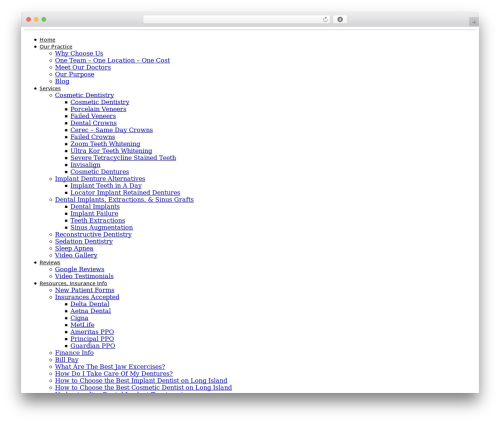Open the Services menu item
Image resolution: width=500 pixels, height=423 pixels.
50,88
